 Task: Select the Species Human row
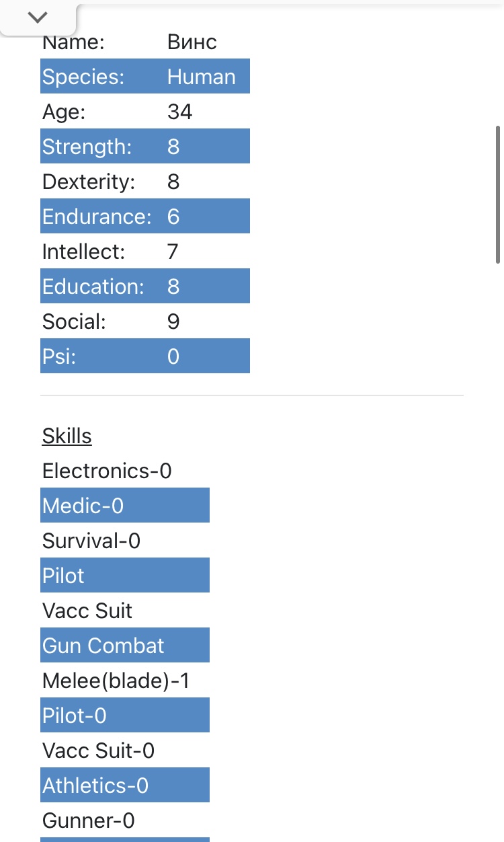(144, 77)
